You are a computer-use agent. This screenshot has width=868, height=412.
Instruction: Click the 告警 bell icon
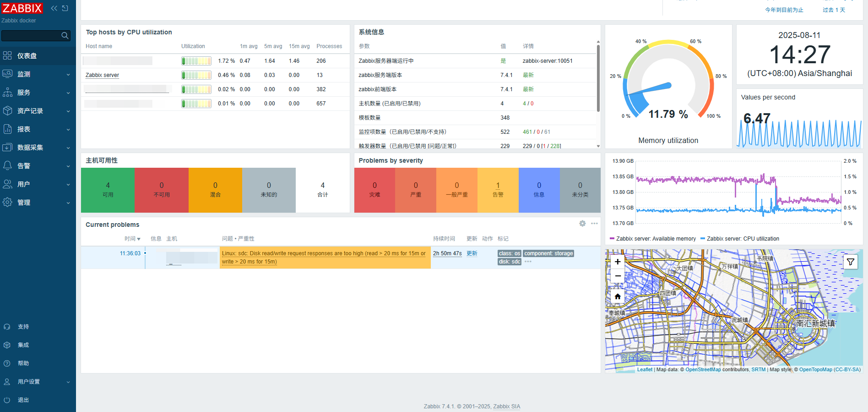7,165
